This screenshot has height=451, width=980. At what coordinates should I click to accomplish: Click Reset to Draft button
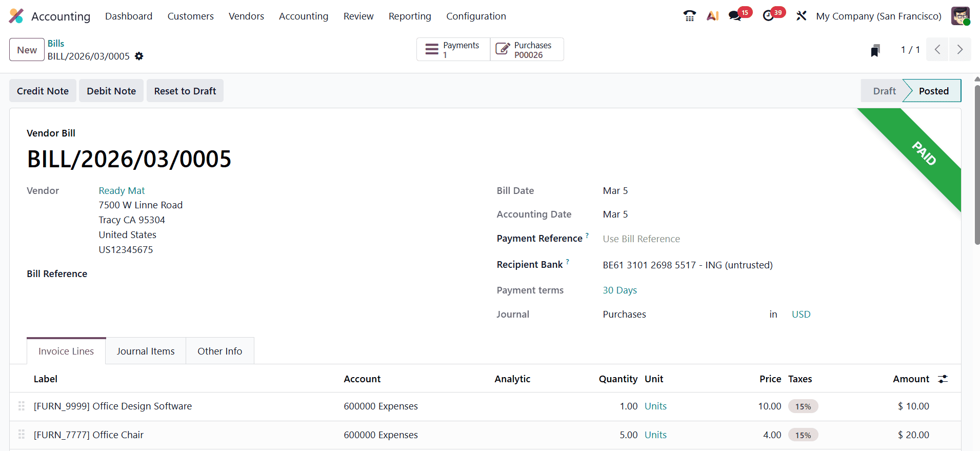click(185, 91)
